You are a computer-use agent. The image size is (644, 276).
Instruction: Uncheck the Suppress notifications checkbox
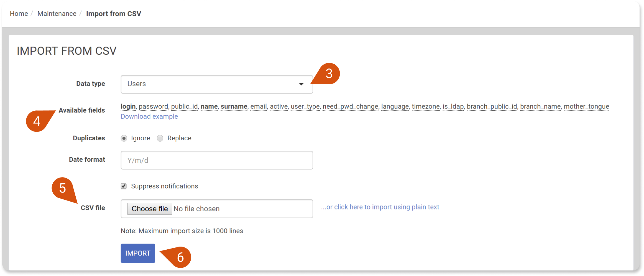(x=124, y=186)
